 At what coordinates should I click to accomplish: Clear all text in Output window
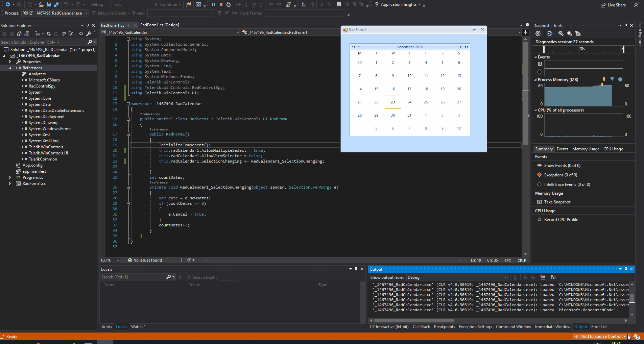point(543,277)
